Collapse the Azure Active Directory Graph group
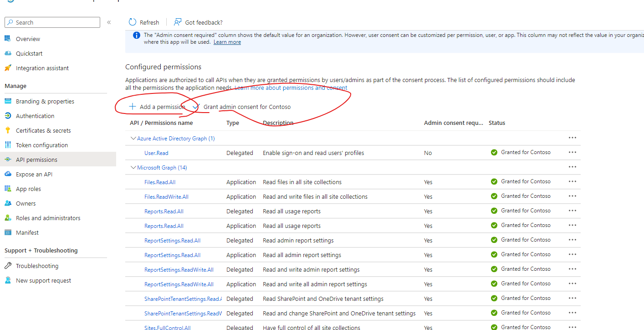Screen dimensions: 644x330 [x=133, y=138]
